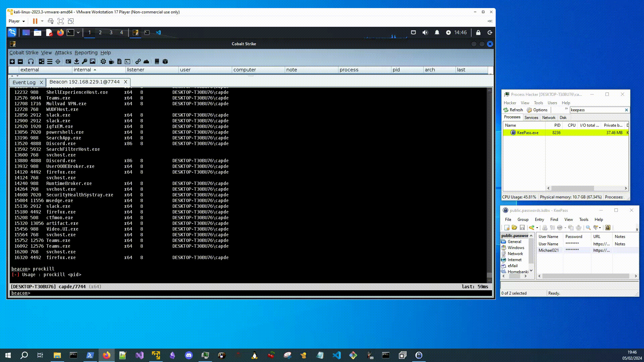The height and width of the screenshot is (362, 644).
Task: Select the Internet group in KeePass
Action: coord(514,260)
